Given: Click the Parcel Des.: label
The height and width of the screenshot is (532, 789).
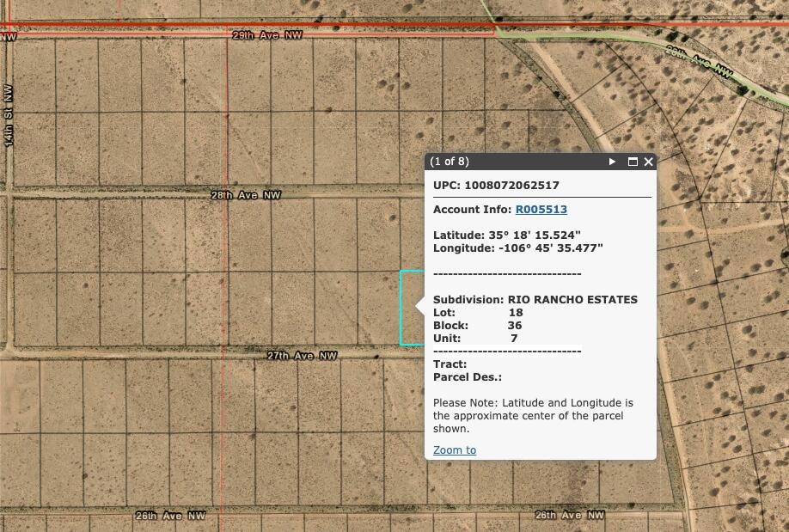Looking at the screenshot, I should (468, 377).
